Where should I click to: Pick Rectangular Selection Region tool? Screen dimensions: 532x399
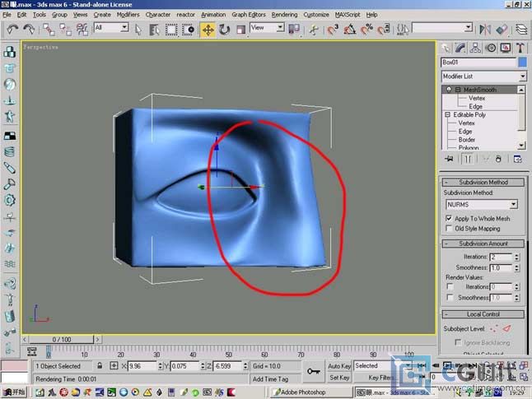click(171, 30)
